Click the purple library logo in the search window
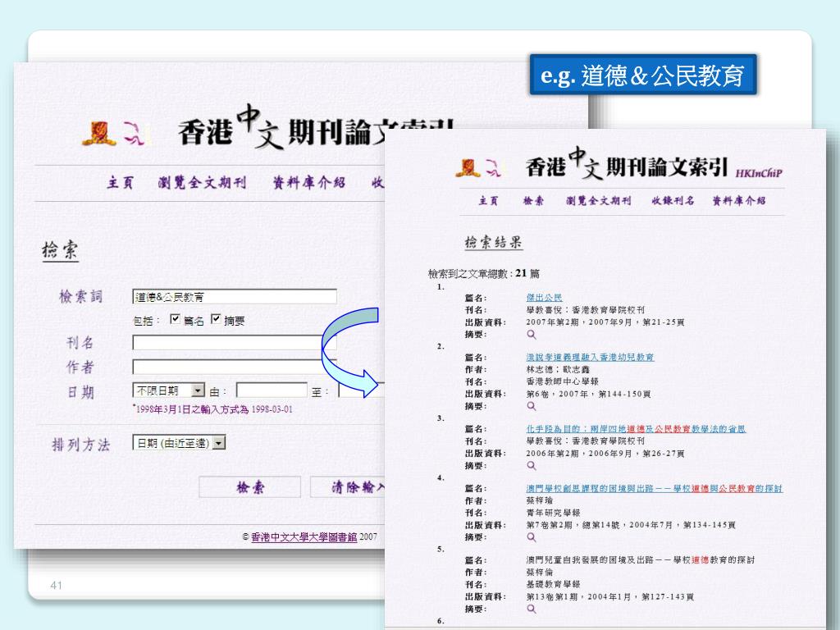This screenshot has width=840, height=630. click(x=135, y=134)
